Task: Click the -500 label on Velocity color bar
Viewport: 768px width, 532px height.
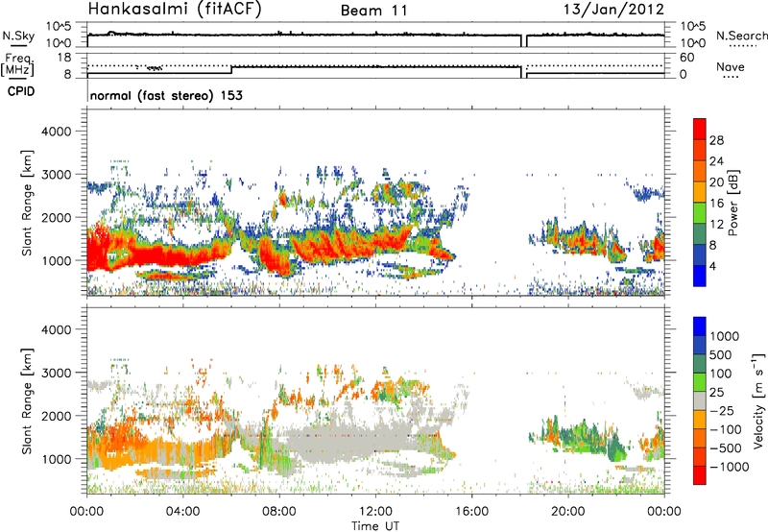Action: 726,447
